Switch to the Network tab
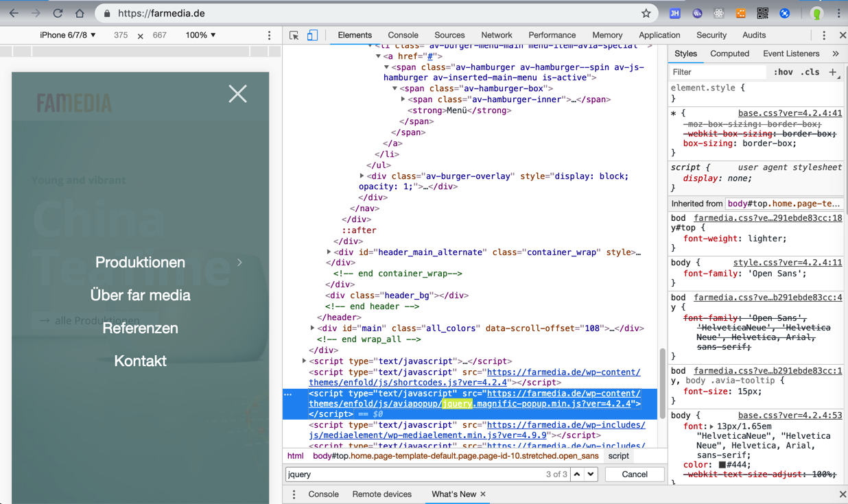This screenshot has width=848, height=504. click(x=496, y=35)
